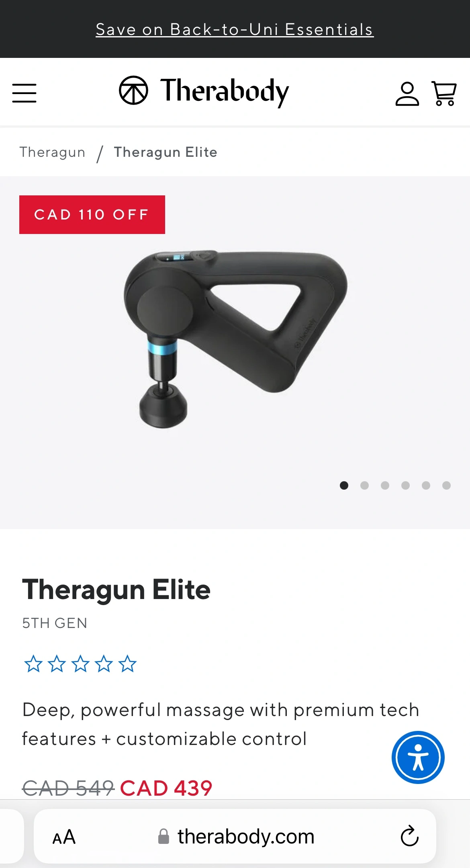Tap the Therabody wordmark text
Image resolution: width=470 pixels, height=868 pixels.
pos(225,92)
